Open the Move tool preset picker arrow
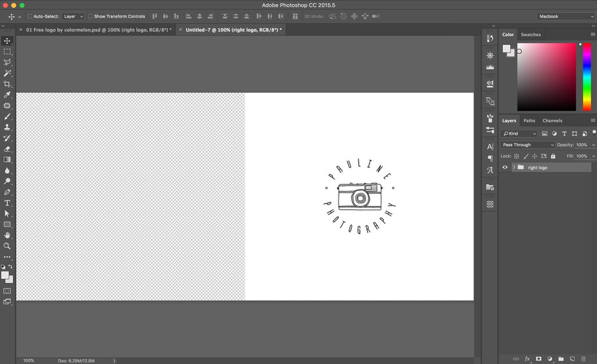Image resolution: width=597 pixels, height=364 pixels. [20, 17]
